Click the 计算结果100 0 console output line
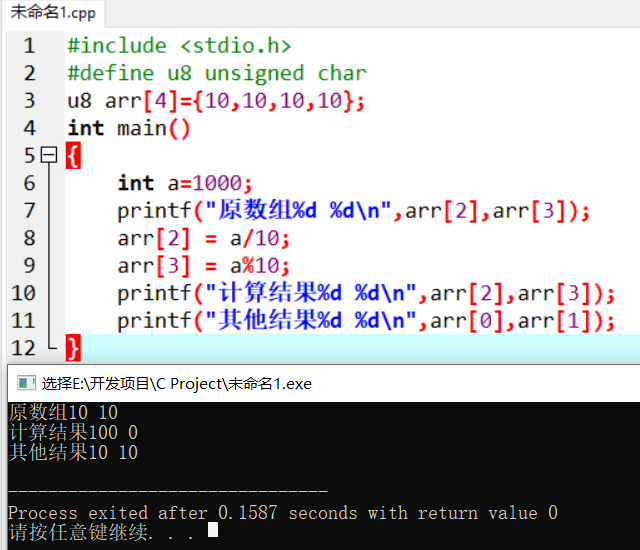 point(73,432)
